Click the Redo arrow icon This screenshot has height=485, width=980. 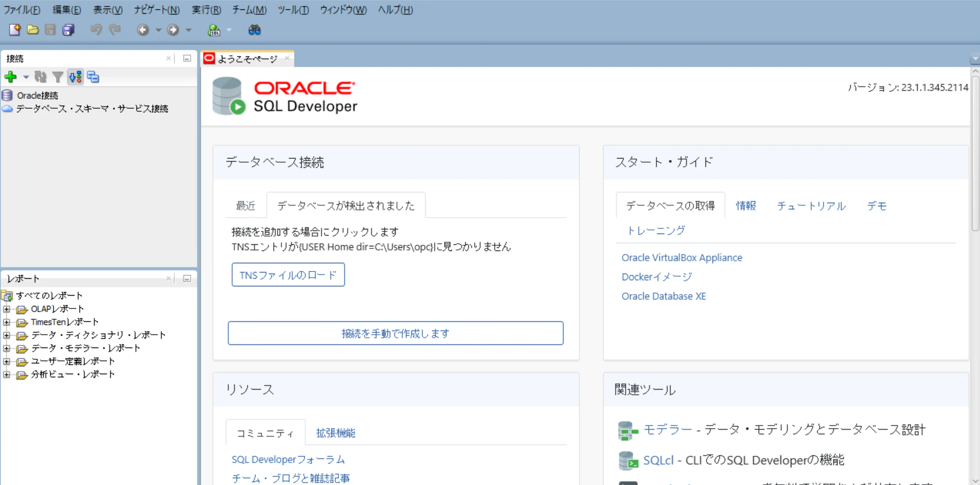tap(115, 30)
